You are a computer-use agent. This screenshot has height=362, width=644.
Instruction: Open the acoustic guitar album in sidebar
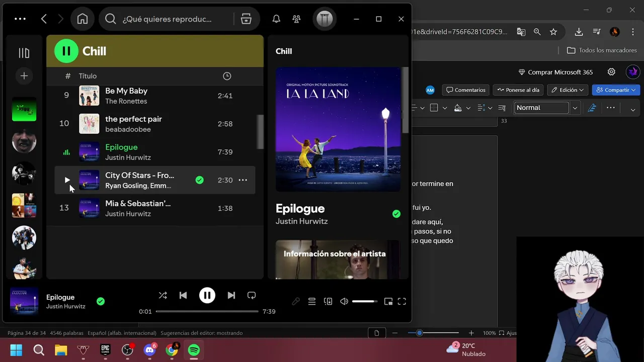tap(24, 268)
